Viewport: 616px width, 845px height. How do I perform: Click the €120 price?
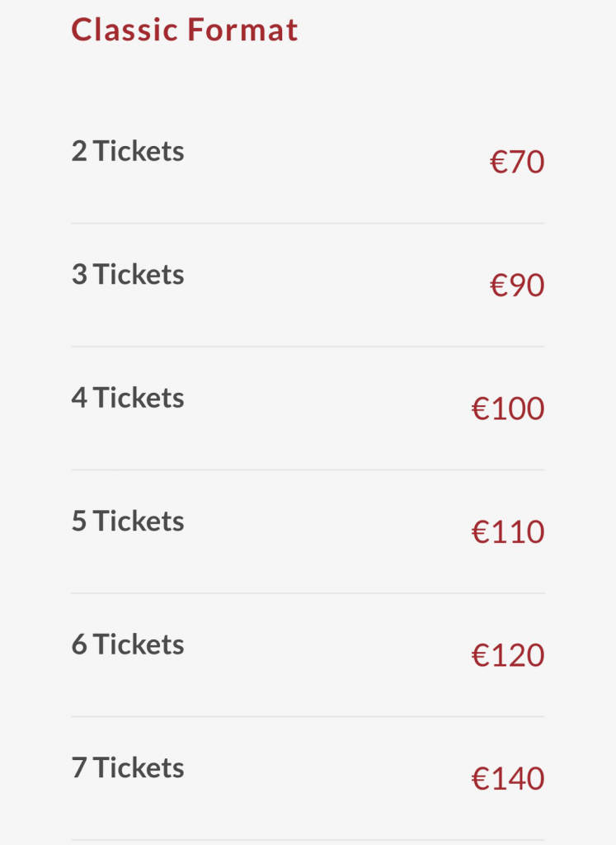tap(508, 655)
